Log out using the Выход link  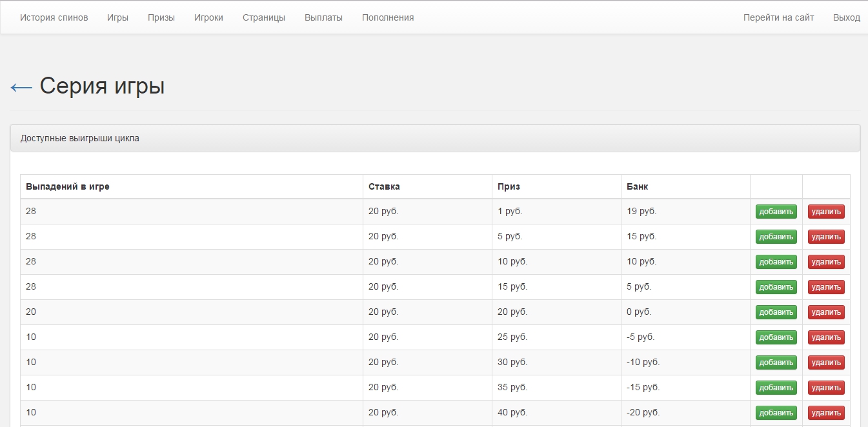click(x=847, y=17)
